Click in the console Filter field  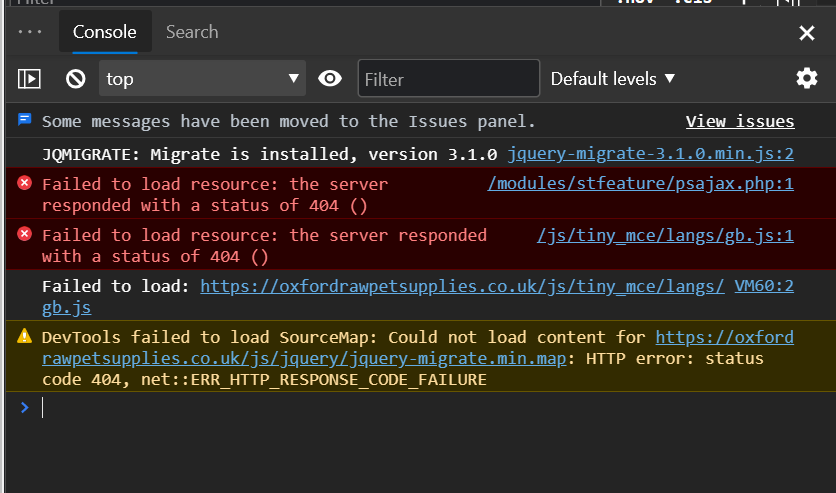448,79
